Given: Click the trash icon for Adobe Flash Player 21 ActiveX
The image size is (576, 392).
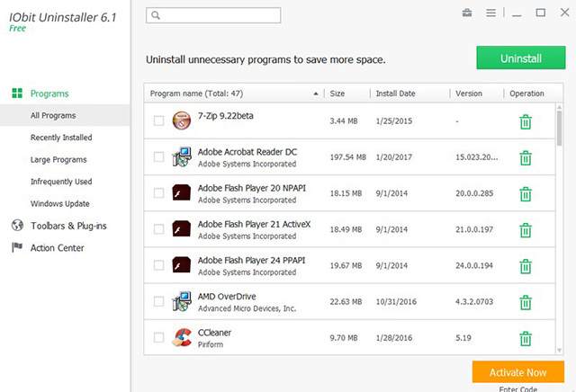Looking at the screenshot, I should [x=526, y=230].
